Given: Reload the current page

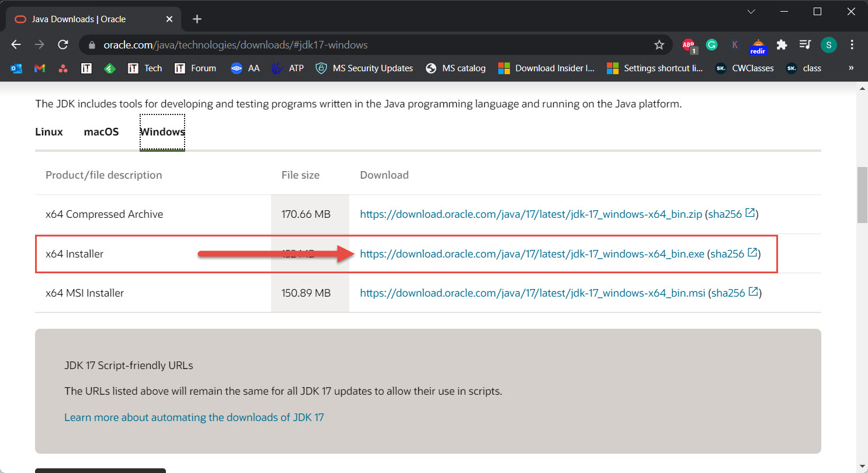Looking at the screenshot, I should [63, 44].
